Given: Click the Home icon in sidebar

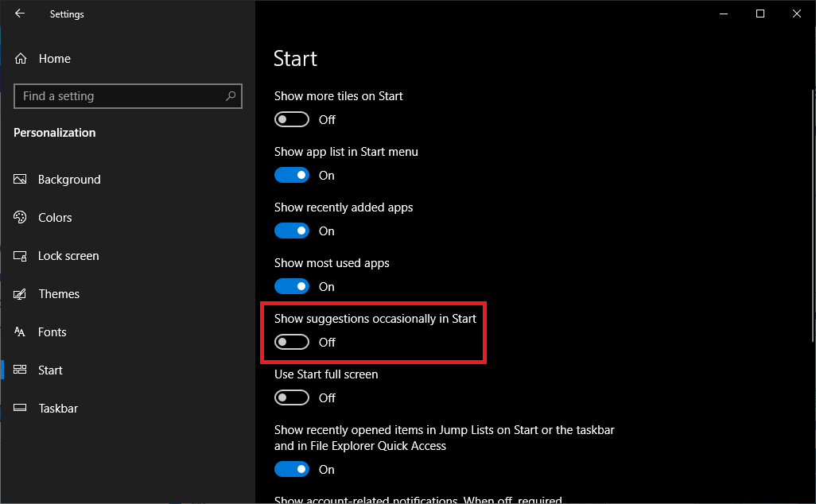Looking at the screenshot, I should [x=21, y=59].
